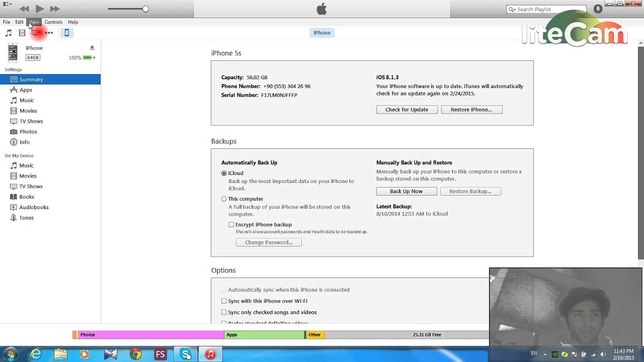Click the Play button
Screen dimensions: 644x362
(39, 9)
